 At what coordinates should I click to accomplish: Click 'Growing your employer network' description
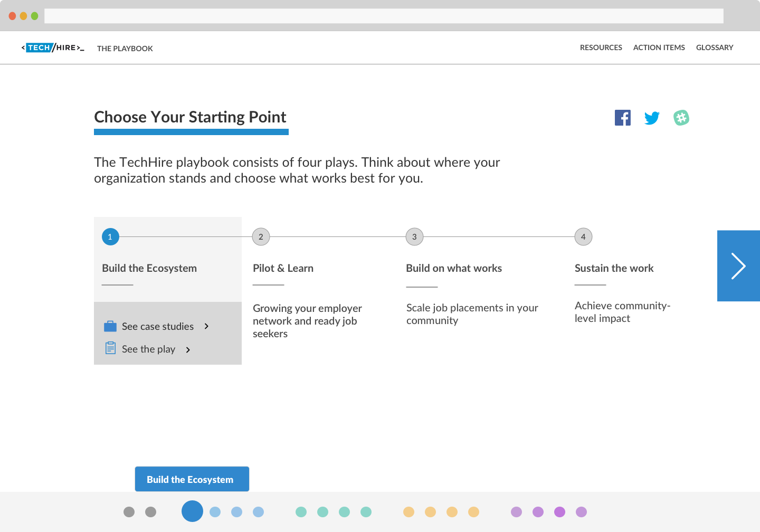tap(307, 321)
